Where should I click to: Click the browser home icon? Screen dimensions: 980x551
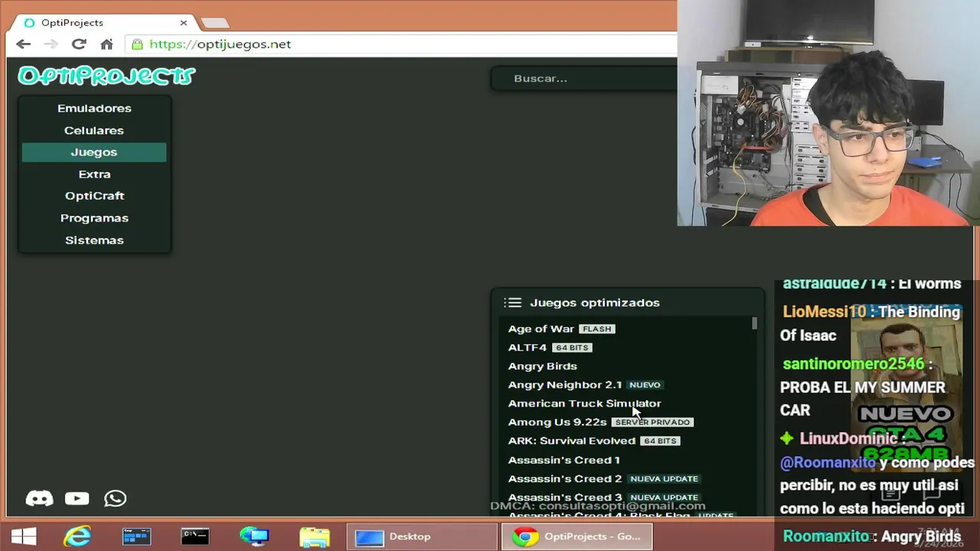(x=106, y=44)
